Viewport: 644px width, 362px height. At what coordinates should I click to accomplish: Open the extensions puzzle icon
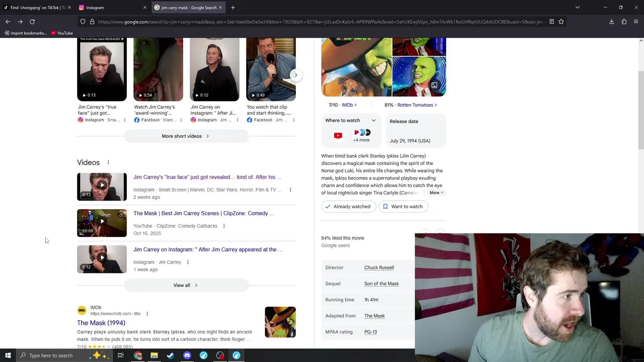point(624,22)
